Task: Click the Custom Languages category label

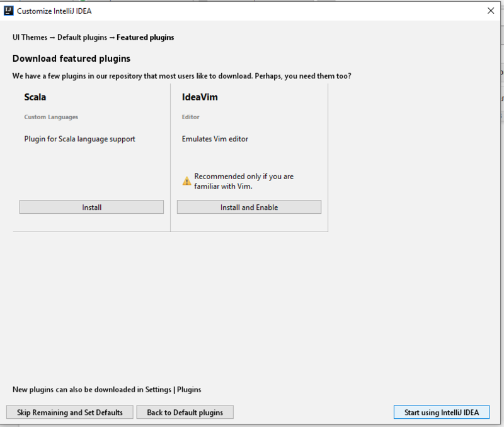Action: [51, 117]
